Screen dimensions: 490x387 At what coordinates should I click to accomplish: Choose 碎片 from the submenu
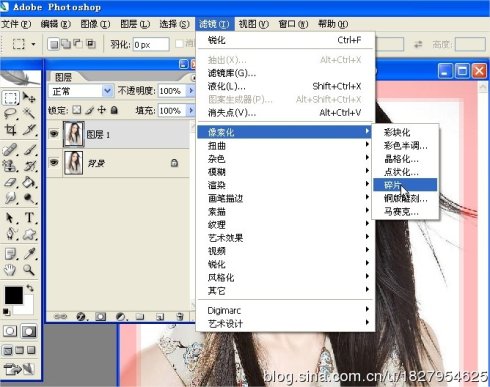point(405,185)
